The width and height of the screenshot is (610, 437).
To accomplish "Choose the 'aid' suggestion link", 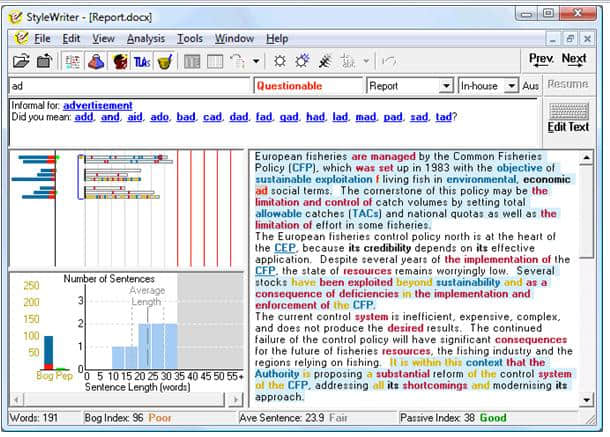I will 135,117.
